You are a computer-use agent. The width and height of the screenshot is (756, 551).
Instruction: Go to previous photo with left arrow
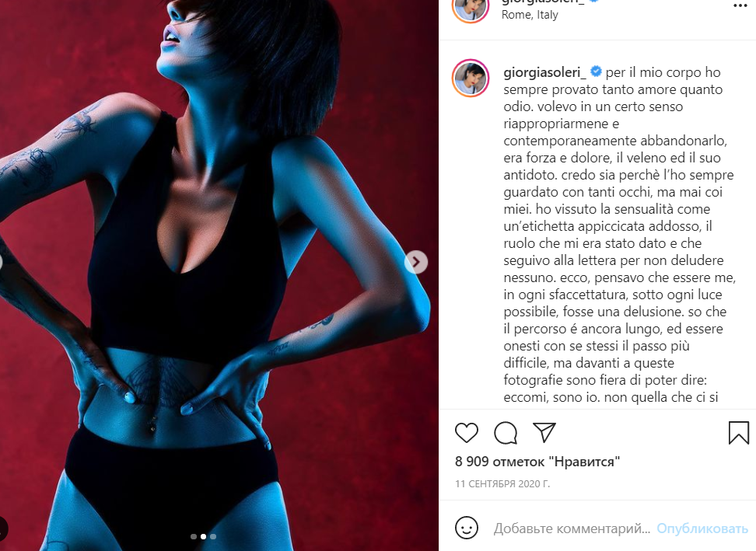1,262
